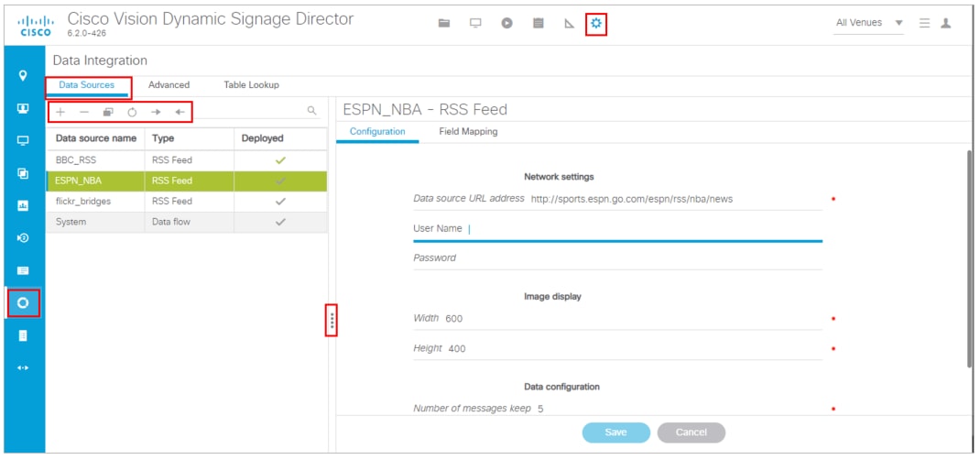Click the image Width field
Screen dimensions: 980x460
617,318
